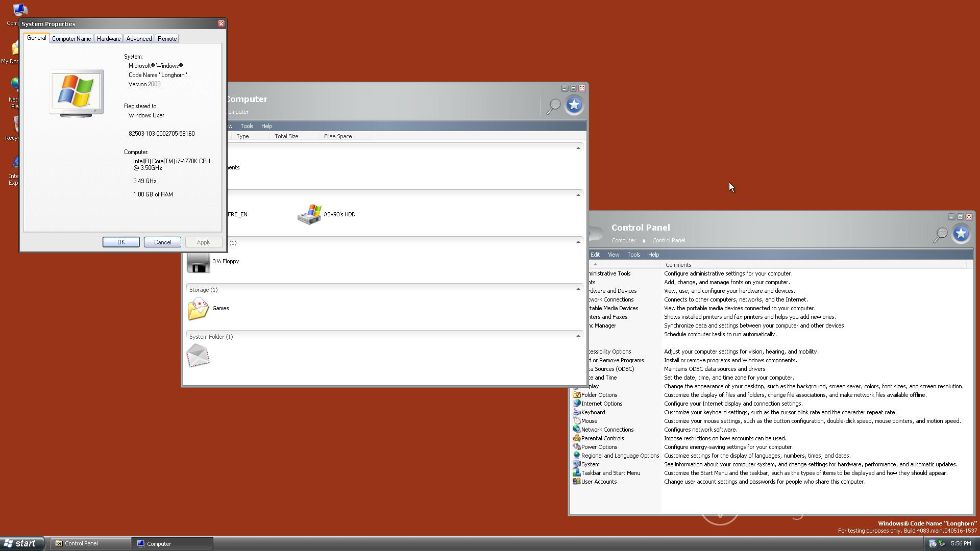980x551 pixels.
Task: Switch to the Advanced tab
Action: 139,39
